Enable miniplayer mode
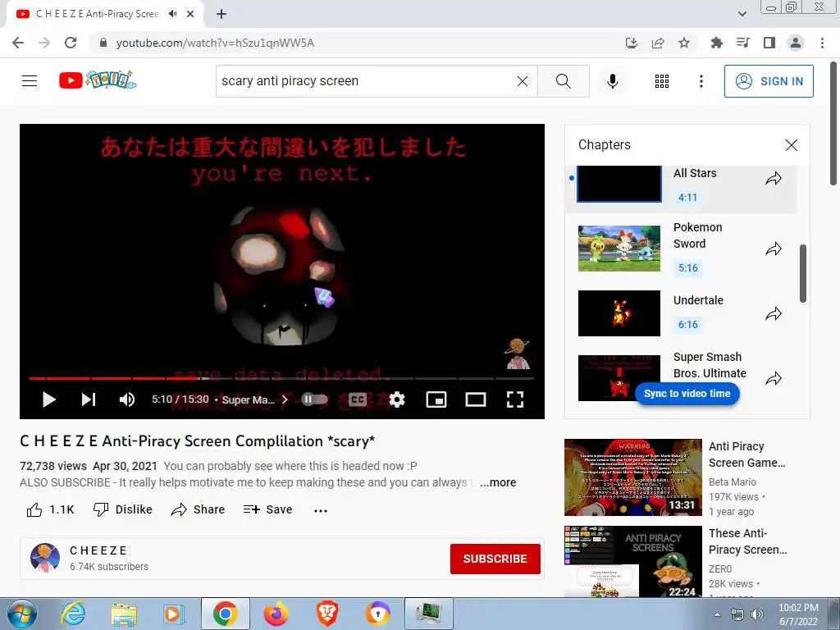This screenshot has height=630, width=840. coord(436,399)
